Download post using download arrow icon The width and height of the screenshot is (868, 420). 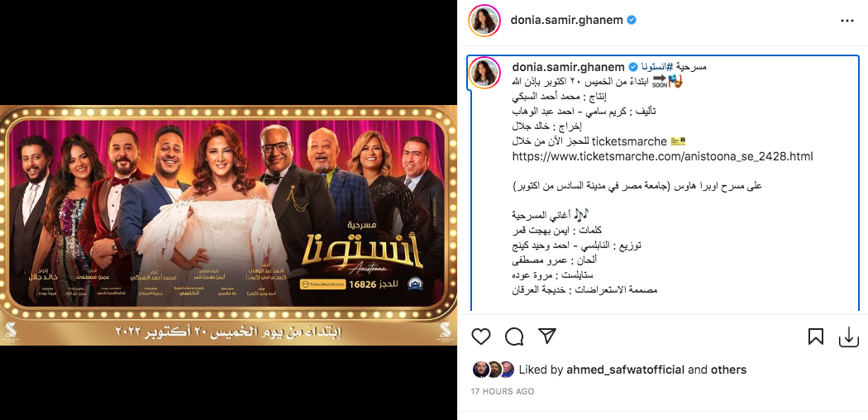click(x=848, y=336)
